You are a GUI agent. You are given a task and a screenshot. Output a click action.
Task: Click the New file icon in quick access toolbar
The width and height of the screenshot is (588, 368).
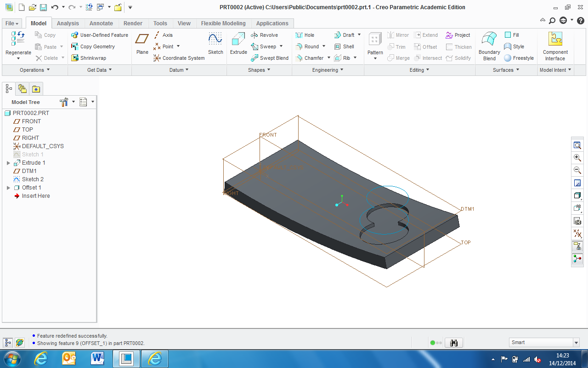(x=22, y=7)
